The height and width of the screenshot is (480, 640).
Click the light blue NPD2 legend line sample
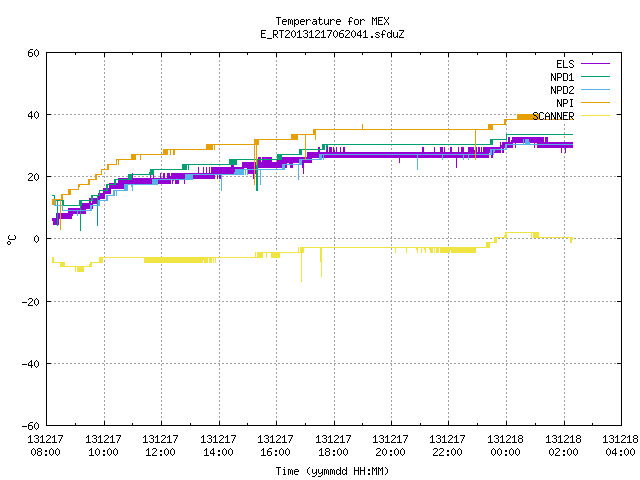point(595,89)
